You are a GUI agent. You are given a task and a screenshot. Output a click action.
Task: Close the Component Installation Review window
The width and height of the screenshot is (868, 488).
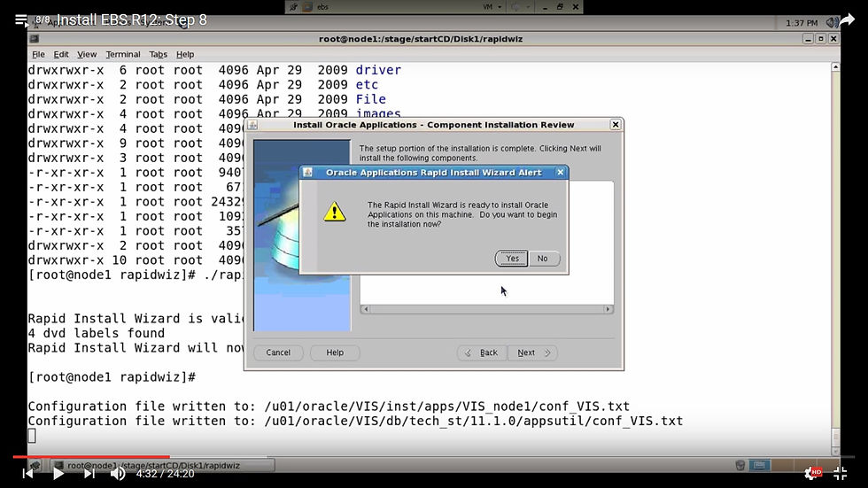615,125
